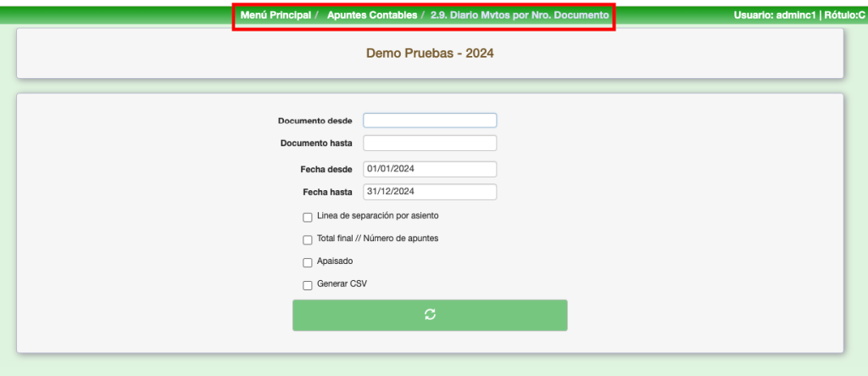Click the 'Documento desde' label text

click(x=314, y=121)
